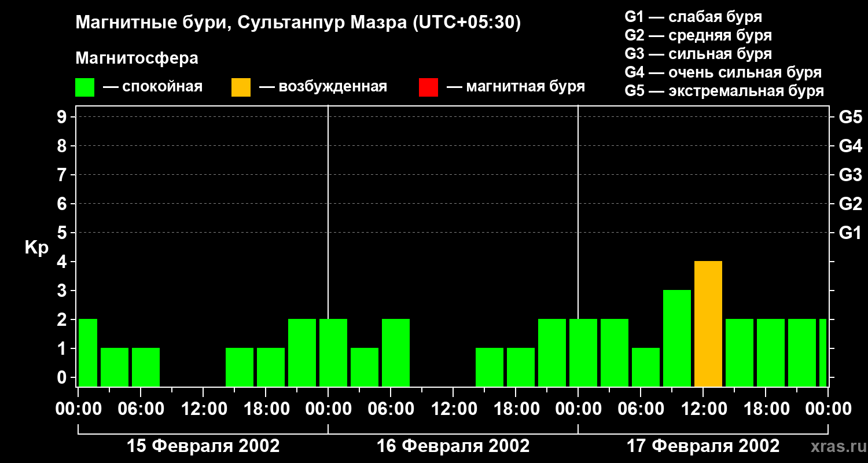Click the orange 'возбужденная' legend swatch
Image resolution: width=868 pixels, height=463 pixels.
tap(241, 87)
